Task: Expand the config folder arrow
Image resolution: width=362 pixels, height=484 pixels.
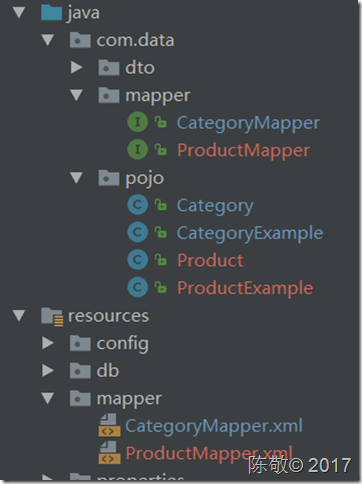Action: tap(48, 343)
